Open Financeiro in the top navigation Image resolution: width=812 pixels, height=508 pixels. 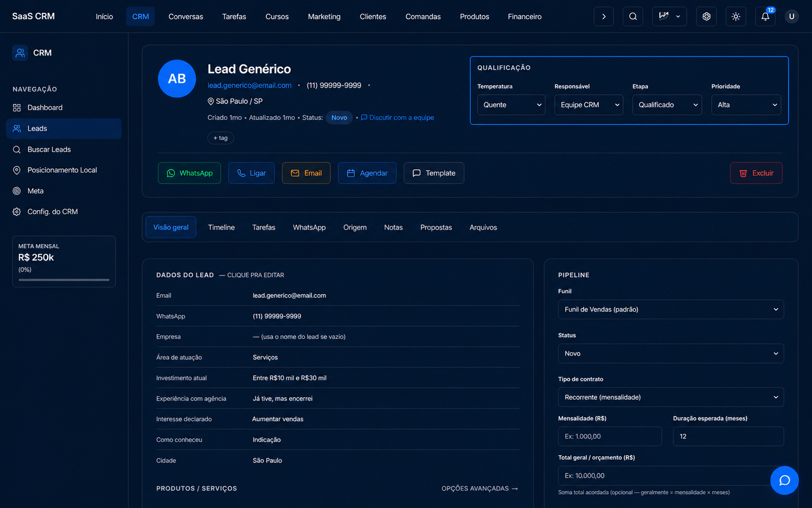[x=525, y=16]
